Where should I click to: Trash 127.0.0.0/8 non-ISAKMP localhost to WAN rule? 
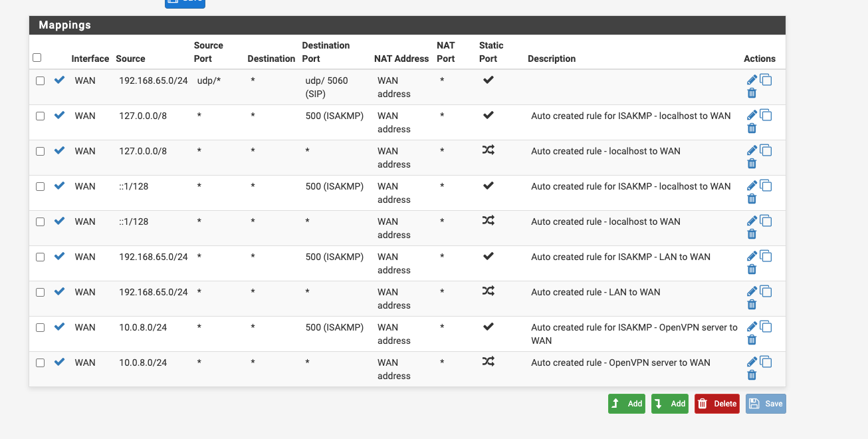pos(752,164)
